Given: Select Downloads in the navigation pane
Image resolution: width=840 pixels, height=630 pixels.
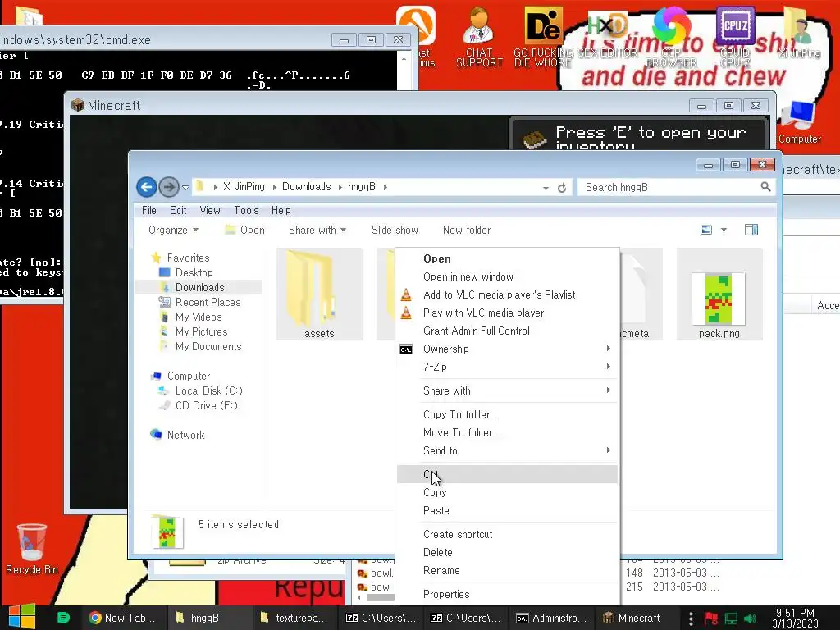Looking at the screenshot, I should (200, 288).
